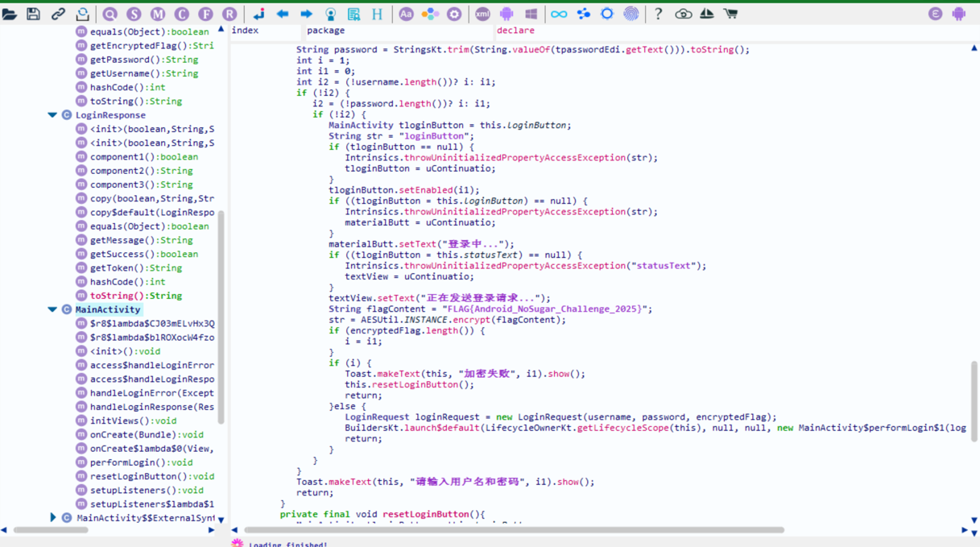The width and height of the screenshot is (980, 547).
Task: Click the cloud sync toolbar icon
Action: [x=683, y=14]
